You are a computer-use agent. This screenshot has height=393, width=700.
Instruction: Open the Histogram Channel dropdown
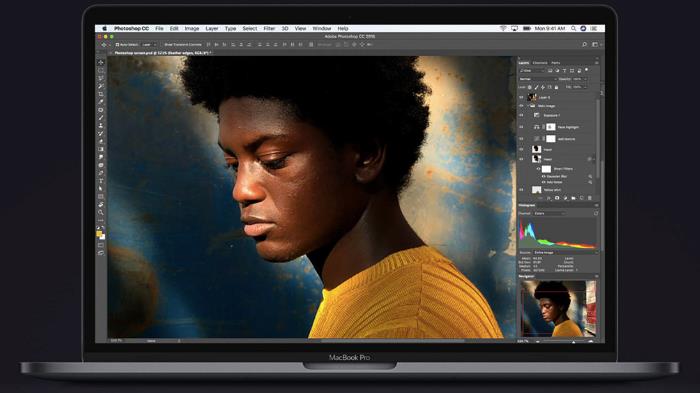549,213
